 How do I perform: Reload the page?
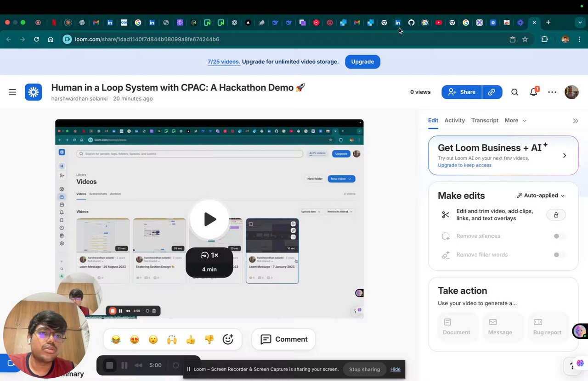coord(36,39)
